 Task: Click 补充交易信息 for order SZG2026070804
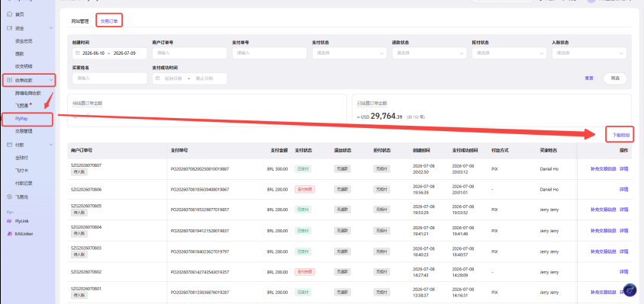[604, 231]
